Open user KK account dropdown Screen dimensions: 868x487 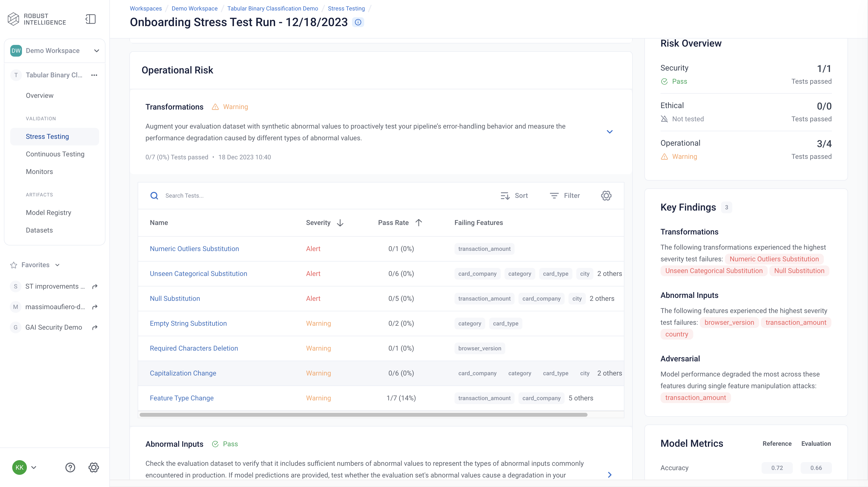click(x=34, y=467)
